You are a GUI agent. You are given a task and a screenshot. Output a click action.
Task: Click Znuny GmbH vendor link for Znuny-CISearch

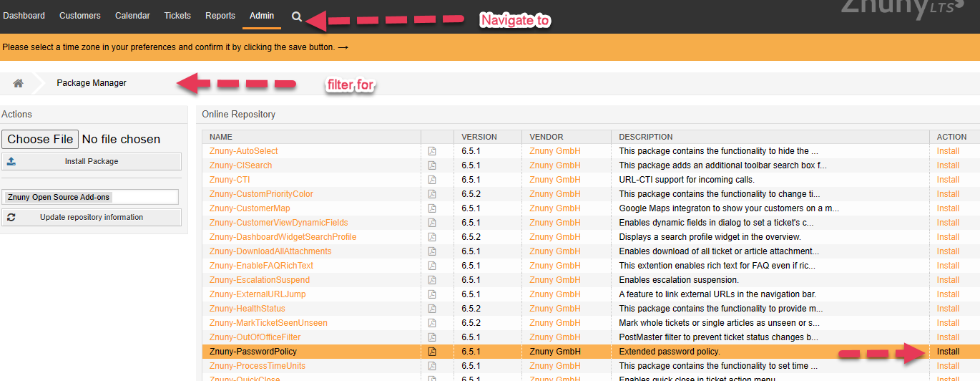(554, 165)
